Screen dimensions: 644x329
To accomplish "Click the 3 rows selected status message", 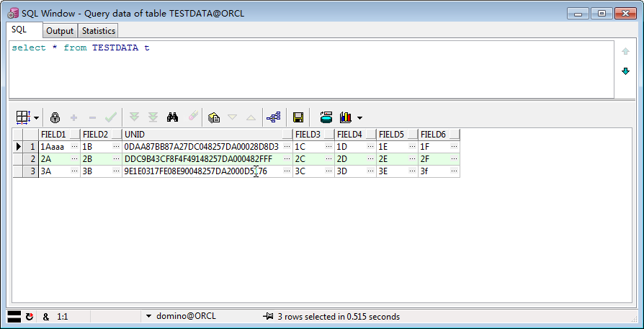I will click(x=339, y=316).
